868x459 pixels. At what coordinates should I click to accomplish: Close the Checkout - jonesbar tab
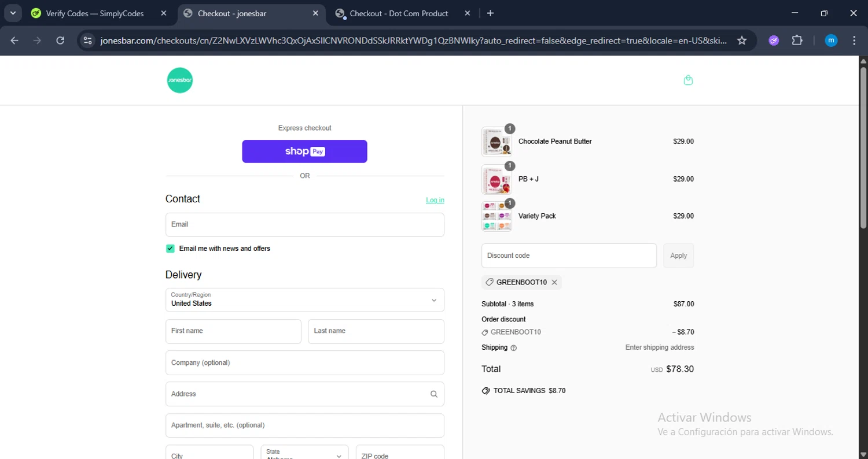point(315,13)
